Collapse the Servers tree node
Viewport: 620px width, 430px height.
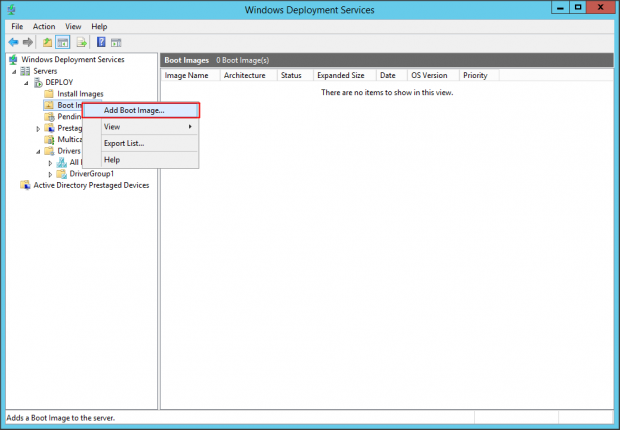(x=15, y=71)
